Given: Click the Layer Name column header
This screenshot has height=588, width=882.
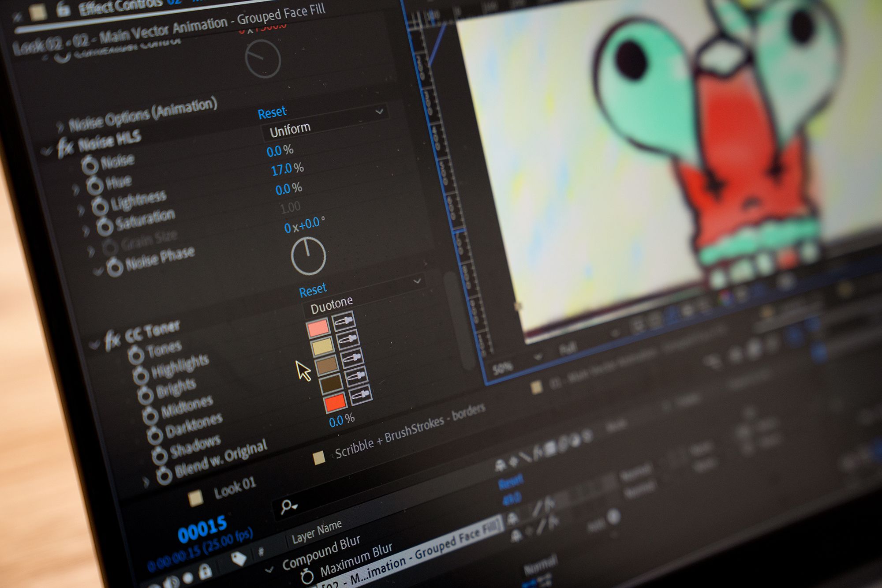Looking at the screenshot, I should (317, 532).
